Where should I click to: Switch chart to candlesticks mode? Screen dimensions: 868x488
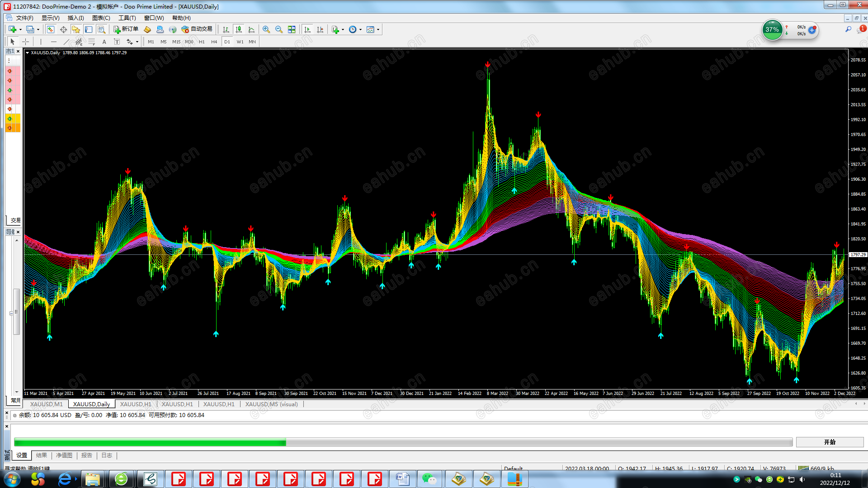(x=239, y=29)
